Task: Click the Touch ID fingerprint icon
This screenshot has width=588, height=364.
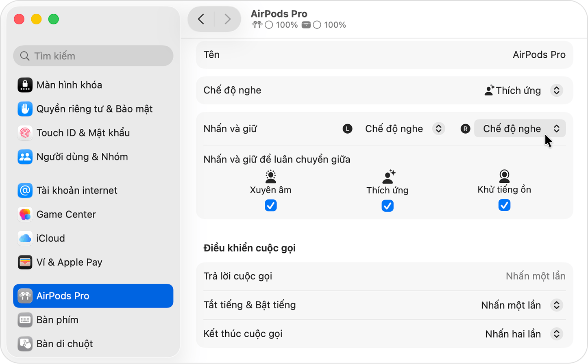Action: click(25, 133)
